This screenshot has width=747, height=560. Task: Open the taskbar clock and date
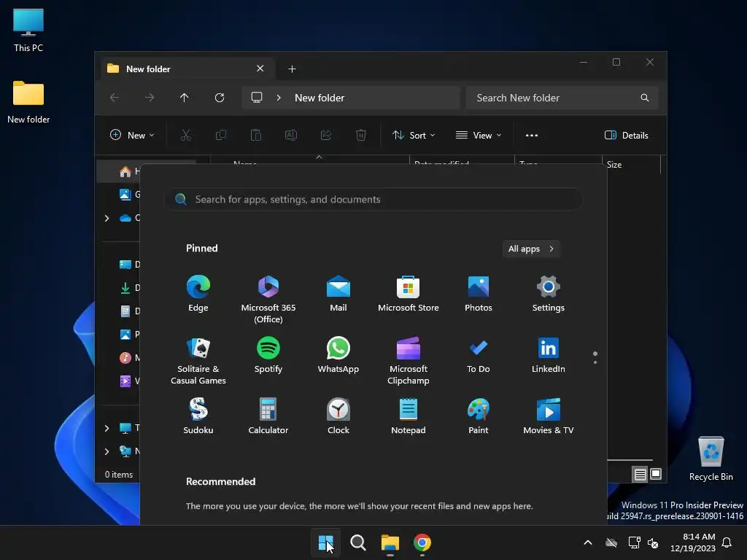[x=693, y=542]
